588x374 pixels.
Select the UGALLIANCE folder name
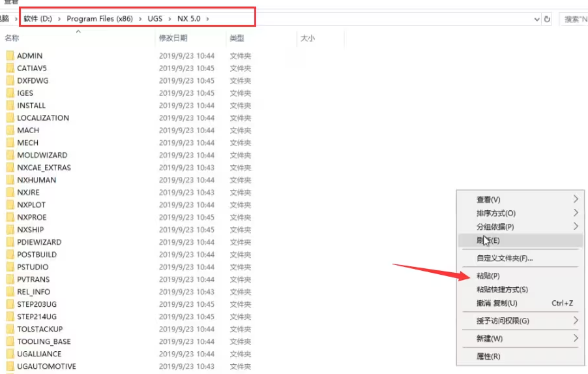39,354
